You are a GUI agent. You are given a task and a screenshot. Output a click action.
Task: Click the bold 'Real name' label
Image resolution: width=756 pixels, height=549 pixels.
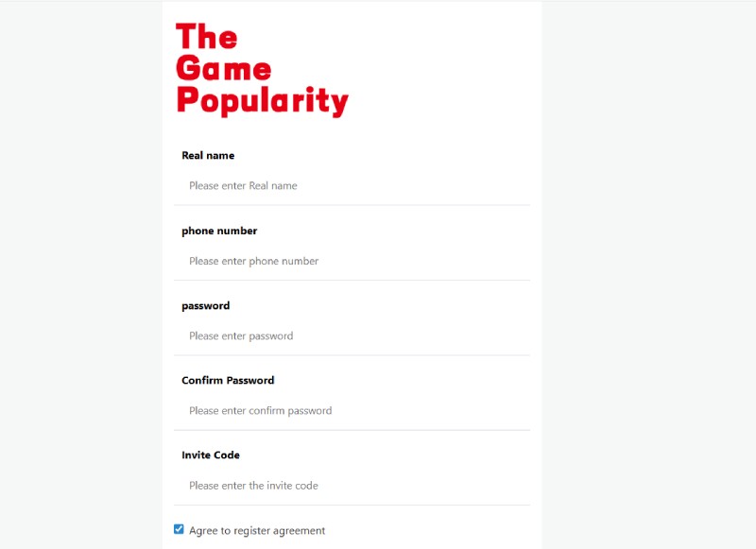pos(208,155)
